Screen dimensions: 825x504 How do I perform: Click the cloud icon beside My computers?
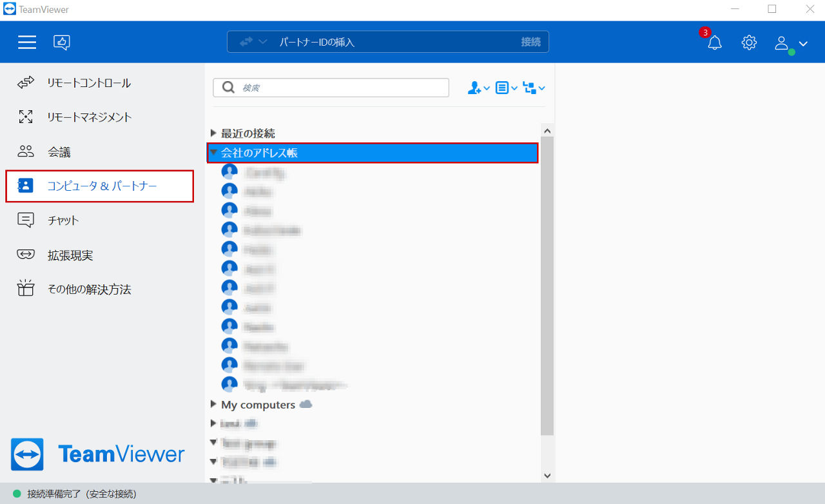point(306,404)
